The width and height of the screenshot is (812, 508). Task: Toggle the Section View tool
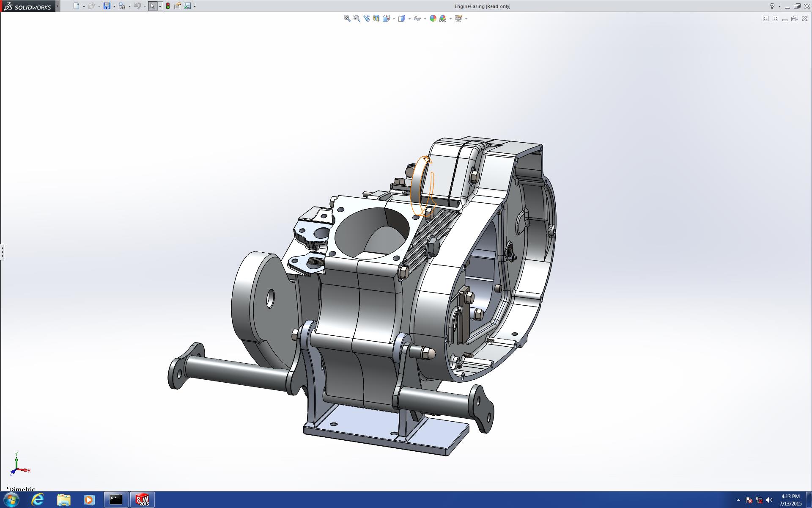(376, 18)
